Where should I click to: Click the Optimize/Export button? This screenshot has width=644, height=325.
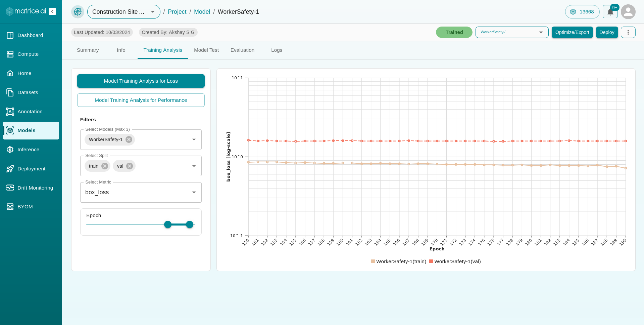(572, 32)
